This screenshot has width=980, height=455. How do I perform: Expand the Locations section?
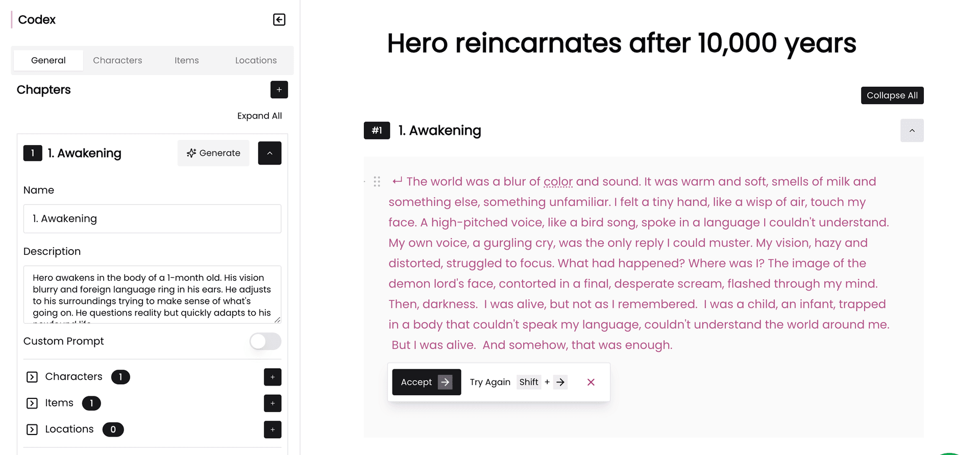point(32,429)
